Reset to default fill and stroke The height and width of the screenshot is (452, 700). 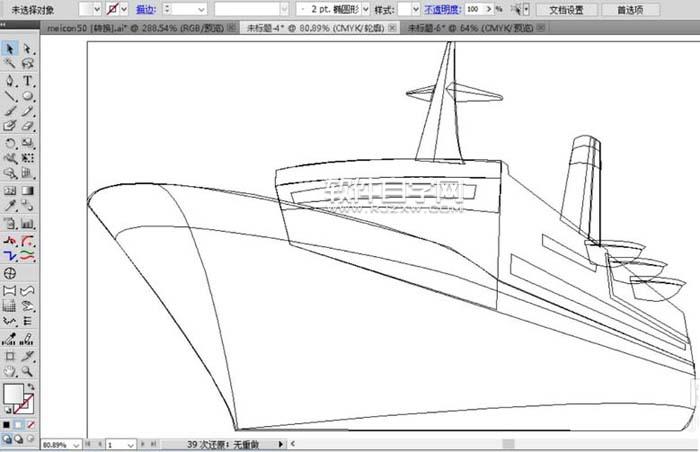tap(8, 409)
